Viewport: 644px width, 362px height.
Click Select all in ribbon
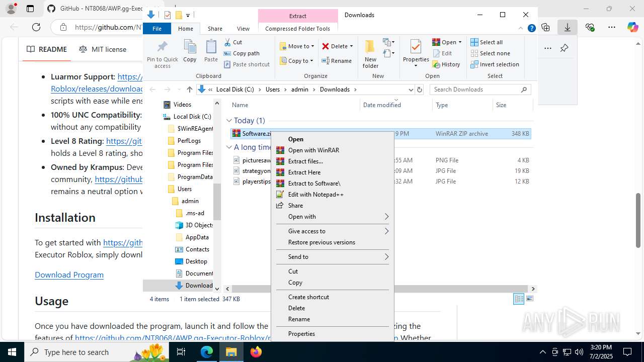[x=487, y=42]
